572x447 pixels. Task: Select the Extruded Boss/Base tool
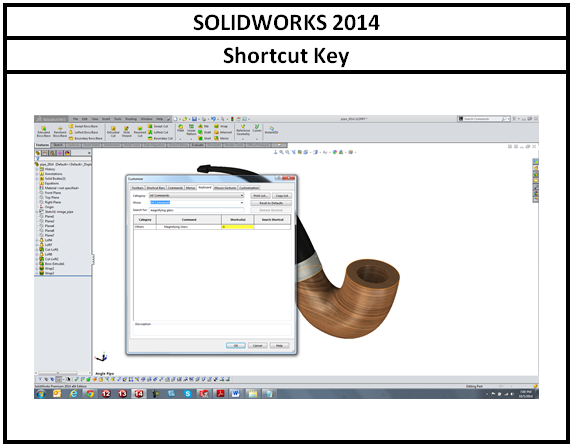tap(43, 132)
